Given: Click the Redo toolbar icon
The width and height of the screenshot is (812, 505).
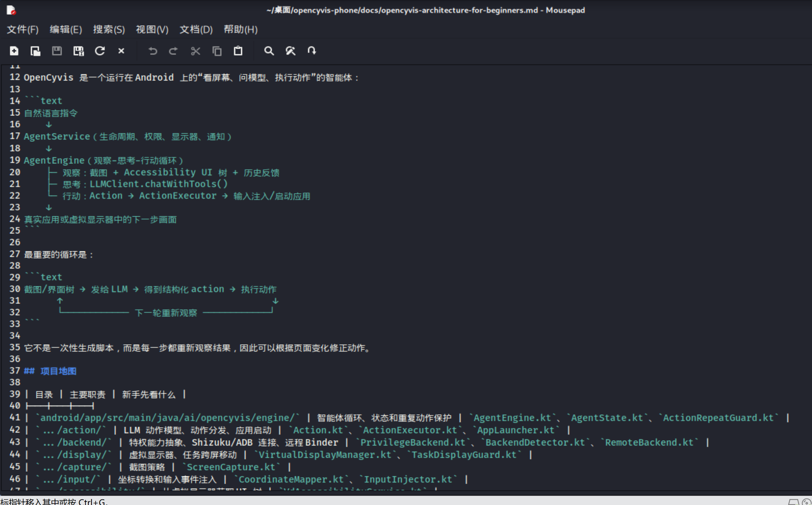Looking at the screenshot, I should pos(173,51).
